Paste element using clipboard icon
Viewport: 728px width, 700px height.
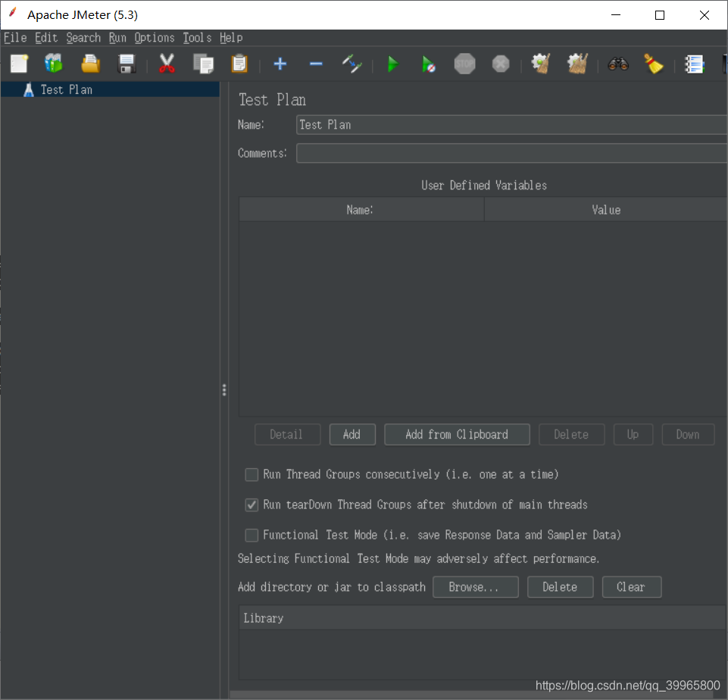coord(239,64)
